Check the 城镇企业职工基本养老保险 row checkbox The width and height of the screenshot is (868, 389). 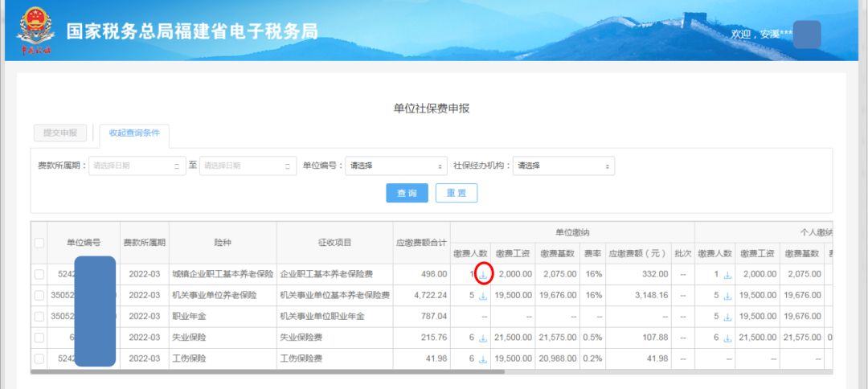click(39, 274)
